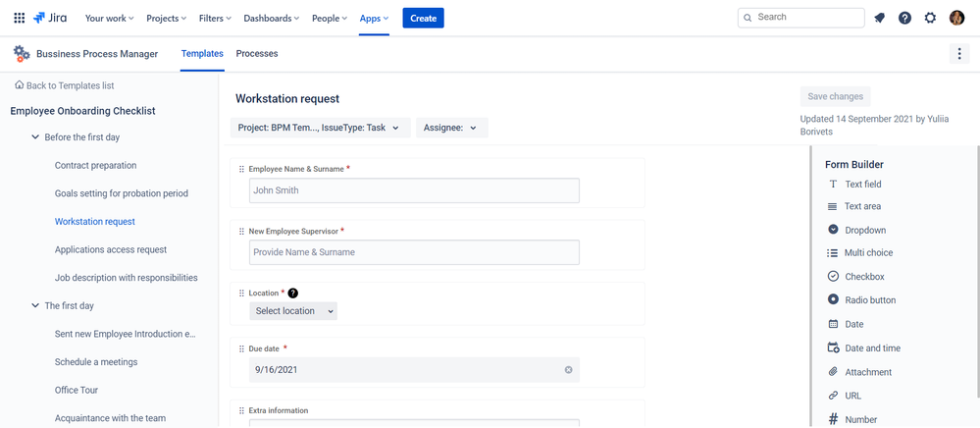Screen dimensions: 980x428
Task: Click the Text area icon in Form Builder
Action: pyautogui.click(x=833, y=206)
